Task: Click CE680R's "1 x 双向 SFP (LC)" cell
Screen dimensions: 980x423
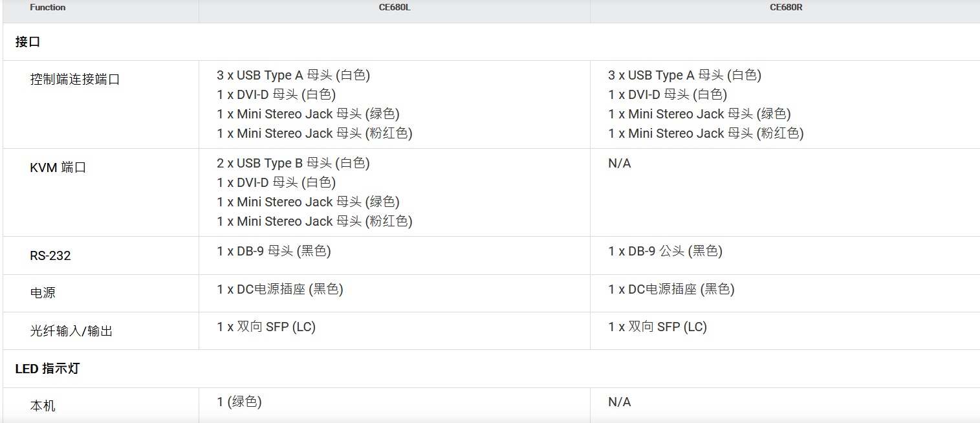Action: click(657, 327)
